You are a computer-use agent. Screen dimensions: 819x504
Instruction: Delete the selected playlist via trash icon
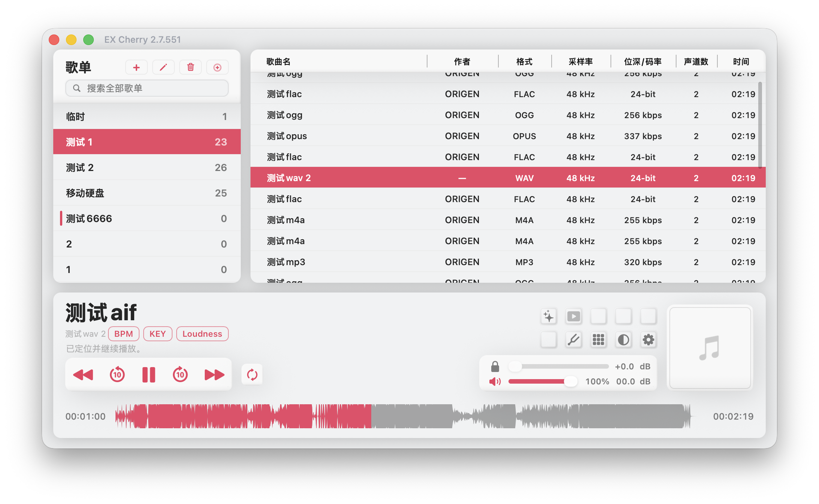[190, 67]
